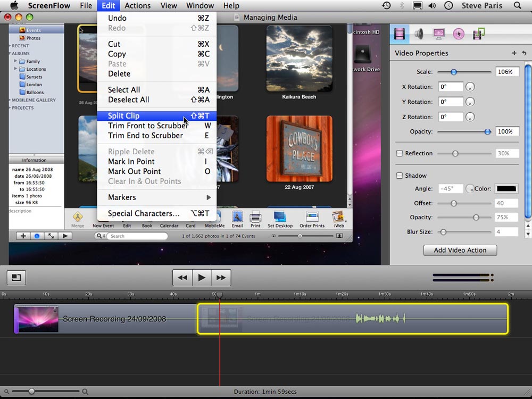Expand the MobileMe Gallery section
Image resolution: width=532 pixels, height=399 pixels.
tap(10, 100)
